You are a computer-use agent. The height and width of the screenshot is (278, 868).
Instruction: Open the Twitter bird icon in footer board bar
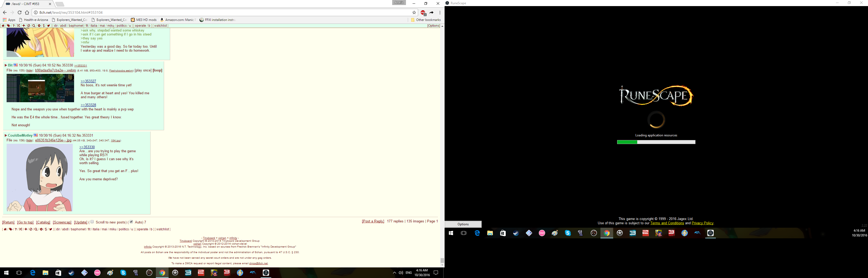point(51,229)
